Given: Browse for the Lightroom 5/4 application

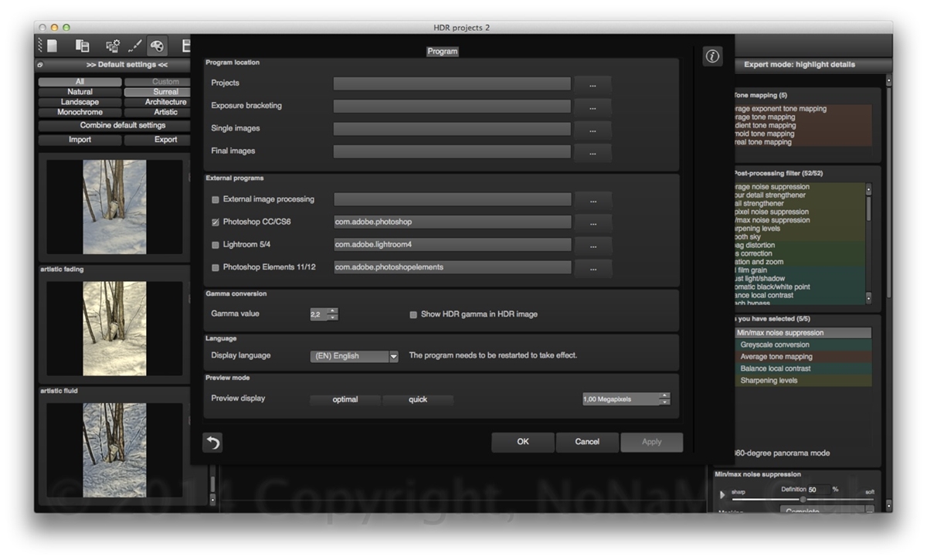Looking at the screenshot, I should click(593, 246).
